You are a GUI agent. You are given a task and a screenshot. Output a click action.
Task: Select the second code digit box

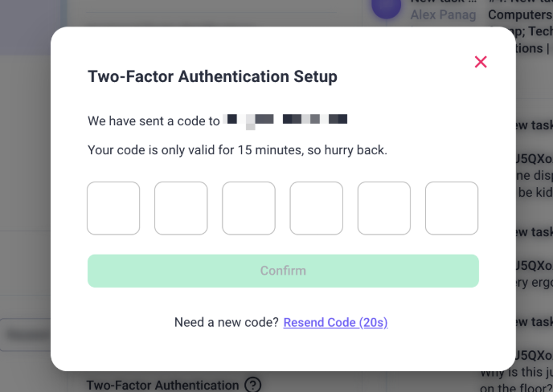click(181, 208)
